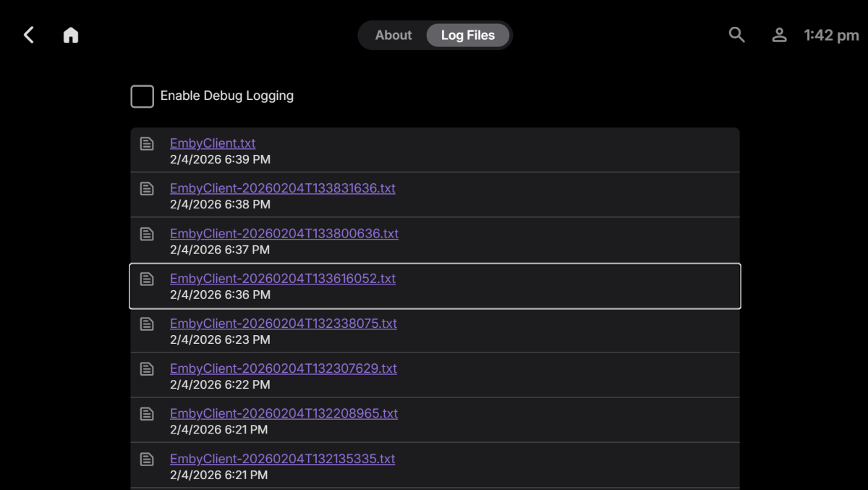This screenshot has width=868, height=490.
Task: Open EmbyClient-20260204T133800636.txt
Action: pos(284,233)
